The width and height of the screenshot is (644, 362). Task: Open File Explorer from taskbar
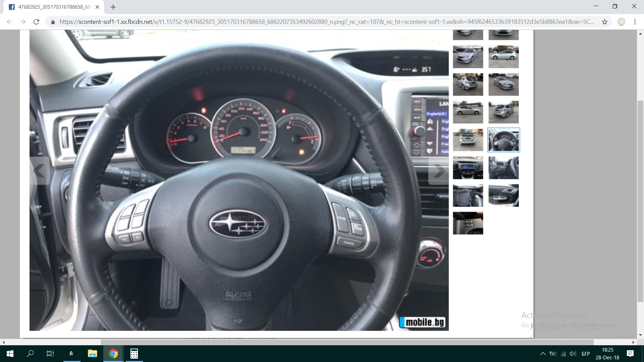[x=92, y=354]
